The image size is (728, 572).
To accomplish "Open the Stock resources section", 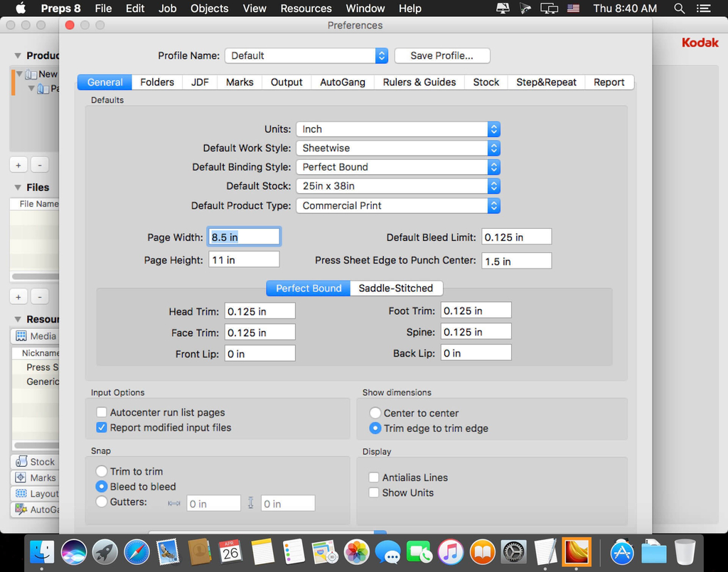I will tap(36, 462).
